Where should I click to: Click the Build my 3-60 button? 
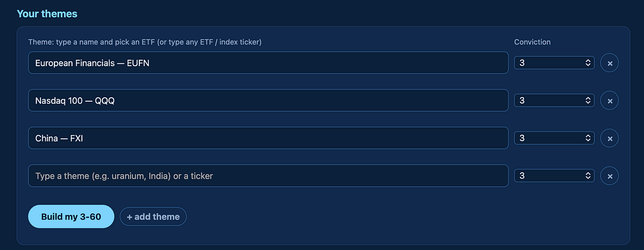coord(71,217)
